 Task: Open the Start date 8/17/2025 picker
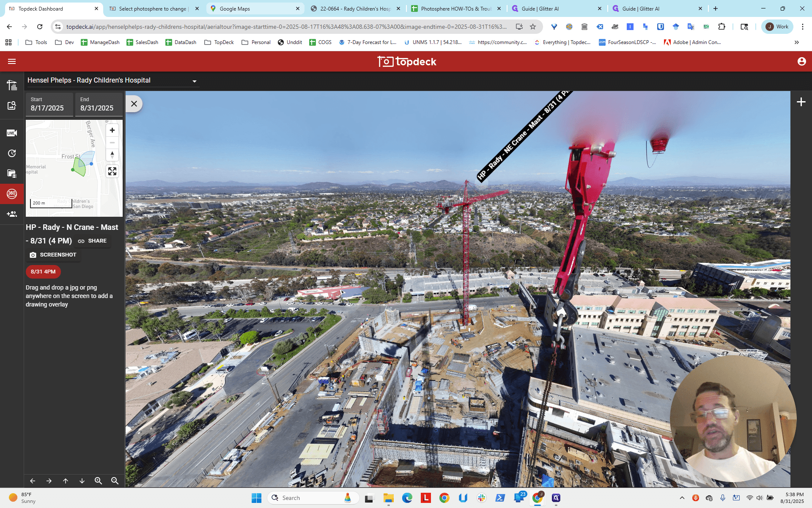click(x=49, y=104)
